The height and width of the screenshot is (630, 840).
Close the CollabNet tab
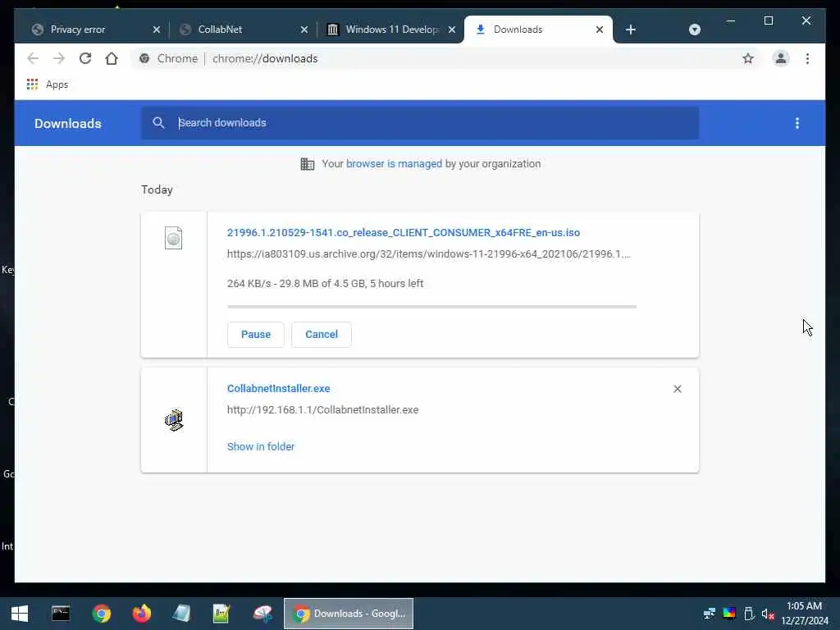[x=304, y=30]
